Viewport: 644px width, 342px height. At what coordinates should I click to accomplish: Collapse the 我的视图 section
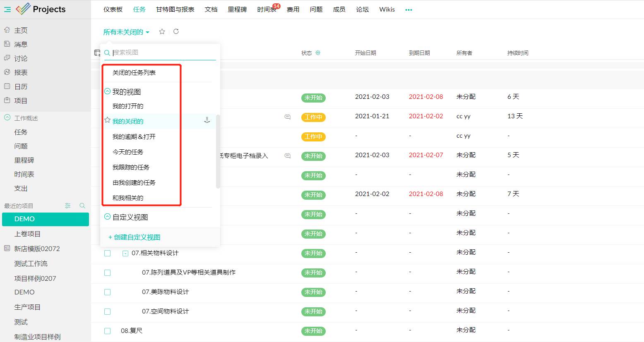click(107, 91)
